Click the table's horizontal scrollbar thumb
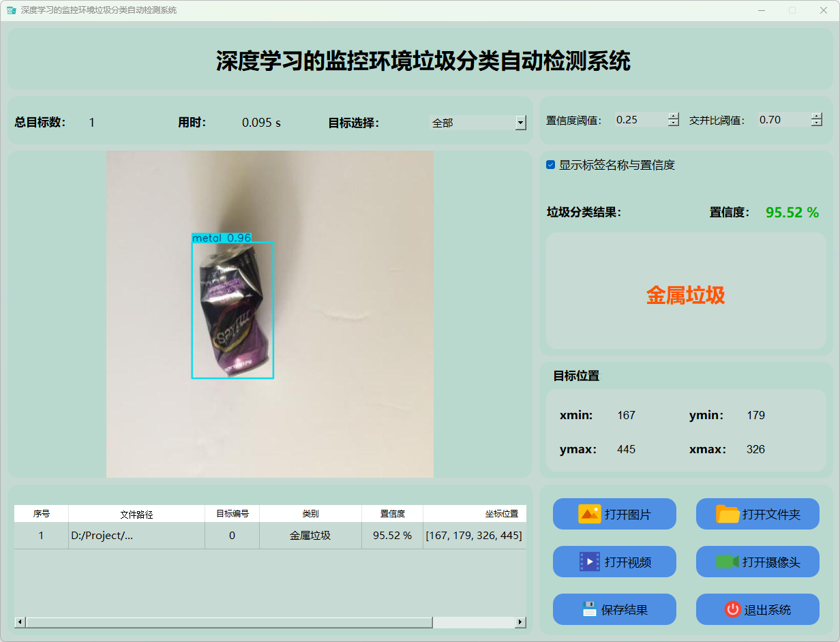 coord(229,622)
